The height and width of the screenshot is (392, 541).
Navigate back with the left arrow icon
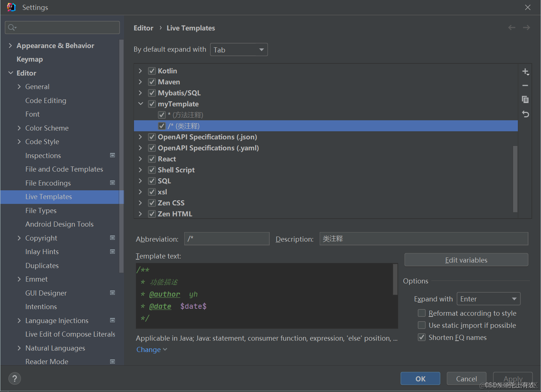[x=512, y=28]
